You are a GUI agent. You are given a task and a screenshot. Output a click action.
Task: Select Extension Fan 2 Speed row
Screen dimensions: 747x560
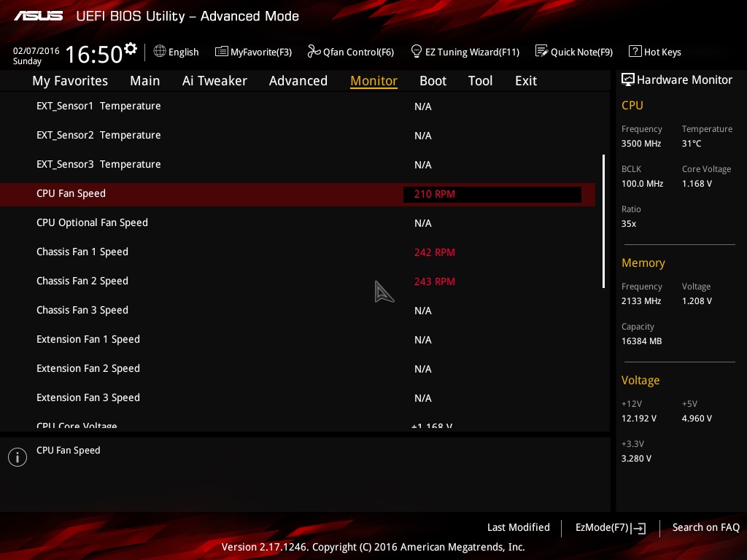coord(298,368)
